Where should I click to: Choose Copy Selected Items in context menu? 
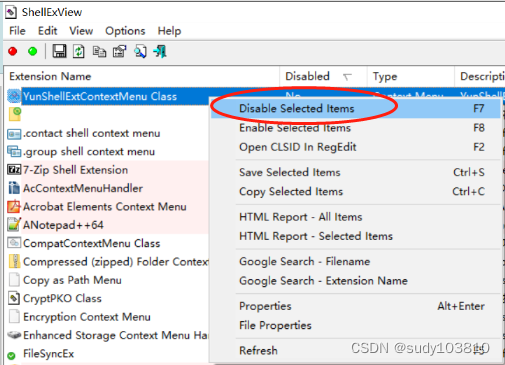356,192
